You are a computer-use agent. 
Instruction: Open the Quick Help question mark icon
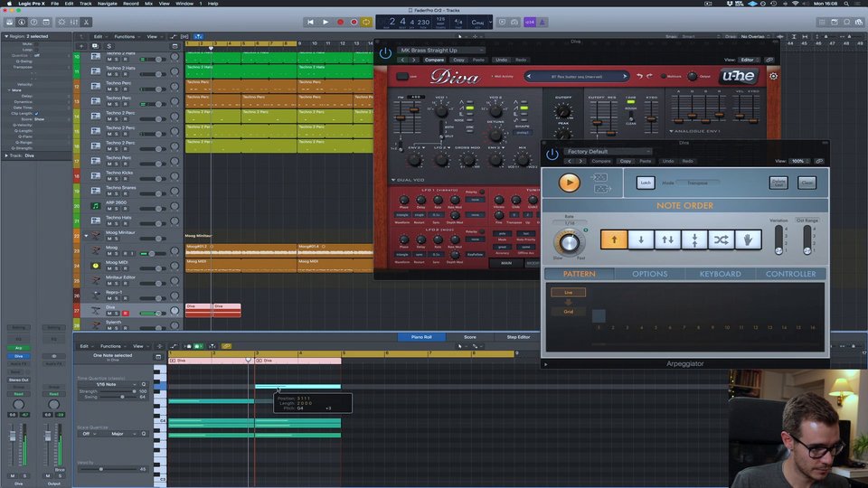click(33, 22)
